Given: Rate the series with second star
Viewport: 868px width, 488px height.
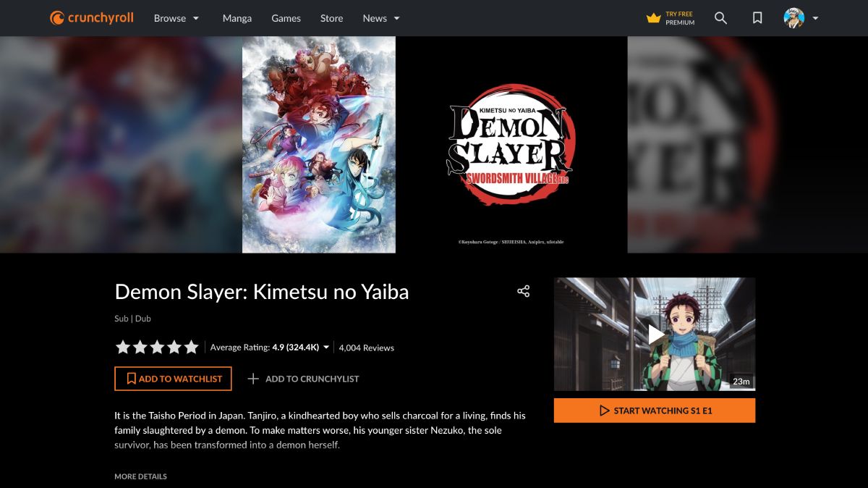Looking at the screenshot, I should 140,348.
